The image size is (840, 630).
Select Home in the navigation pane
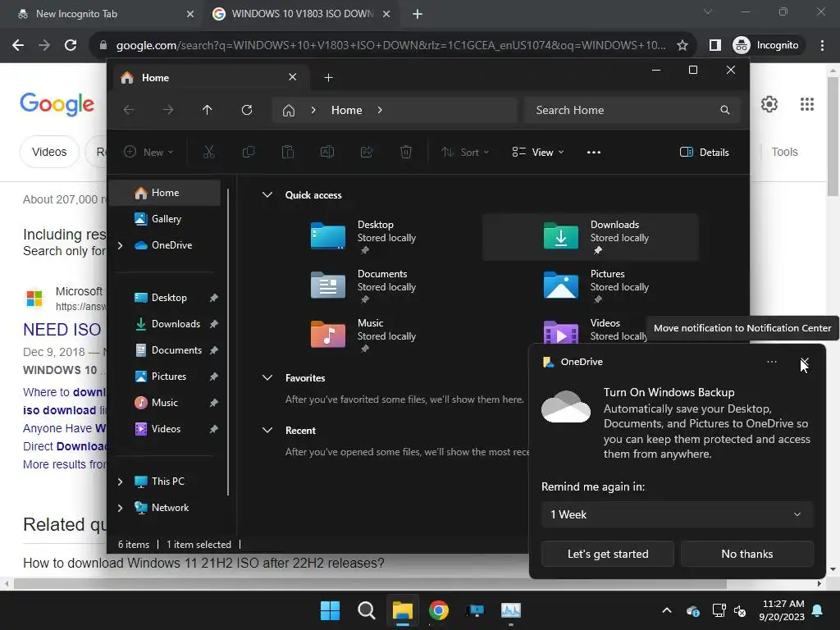coord(165,193)
